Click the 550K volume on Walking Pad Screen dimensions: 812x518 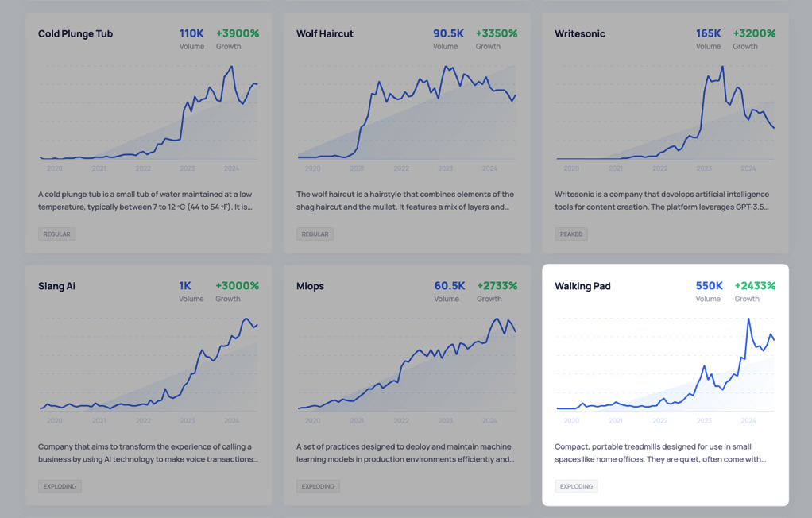709,286
